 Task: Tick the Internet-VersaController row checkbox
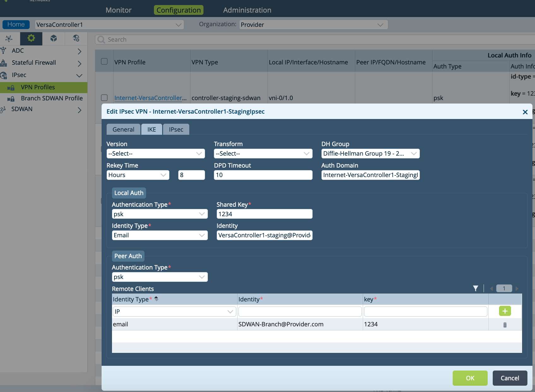point(104,98)
